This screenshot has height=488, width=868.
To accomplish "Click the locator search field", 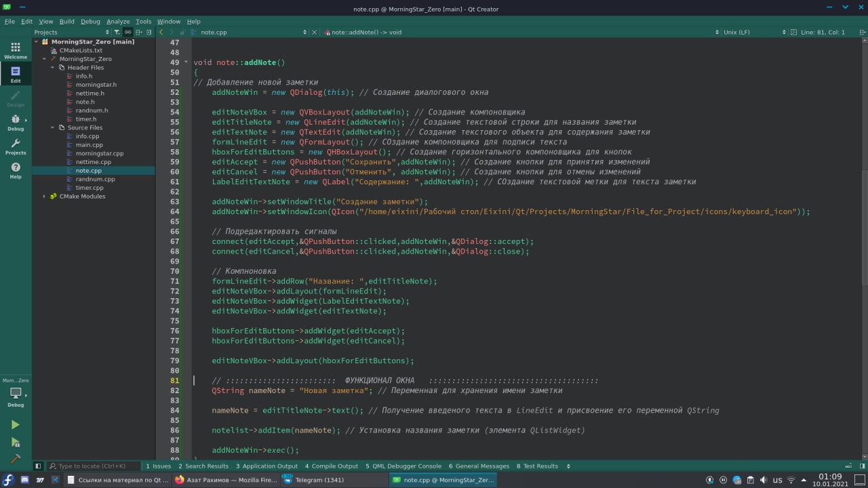I will pos(95,466).
